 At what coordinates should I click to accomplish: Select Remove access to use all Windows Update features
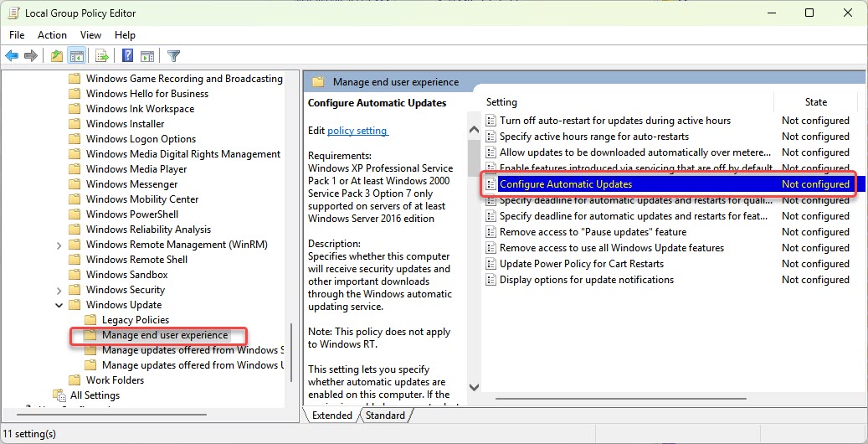click(x=612, y=248)
